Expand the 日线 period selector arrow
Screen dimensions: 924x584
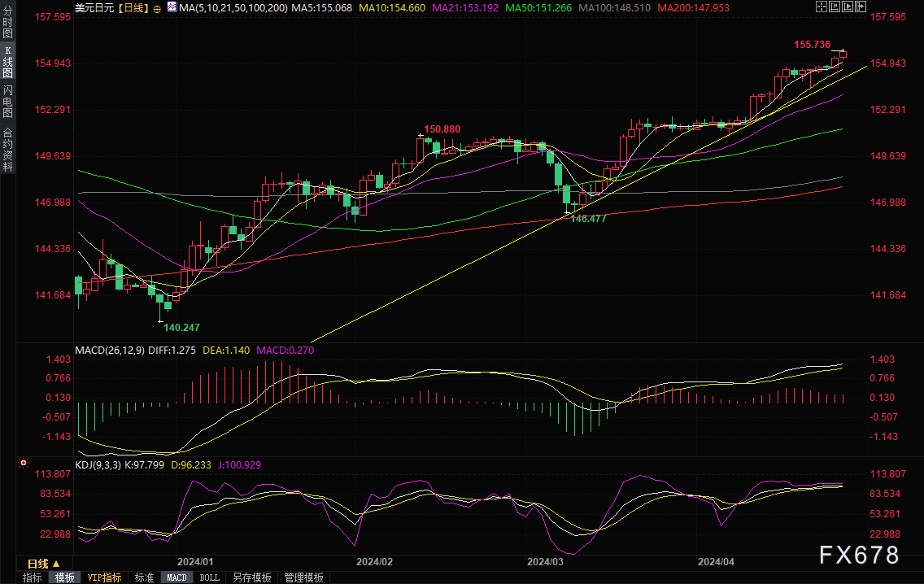pyautogui.click(x=57, y=564)
